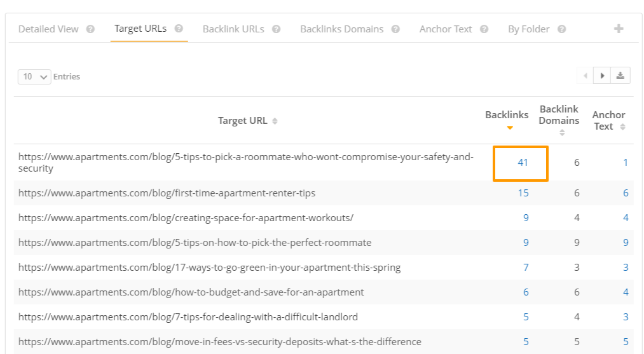The height and width of the screenshot is (354, 644).
Task: Open help icon next to Backlinks Domains
Action: coord(395,29)
